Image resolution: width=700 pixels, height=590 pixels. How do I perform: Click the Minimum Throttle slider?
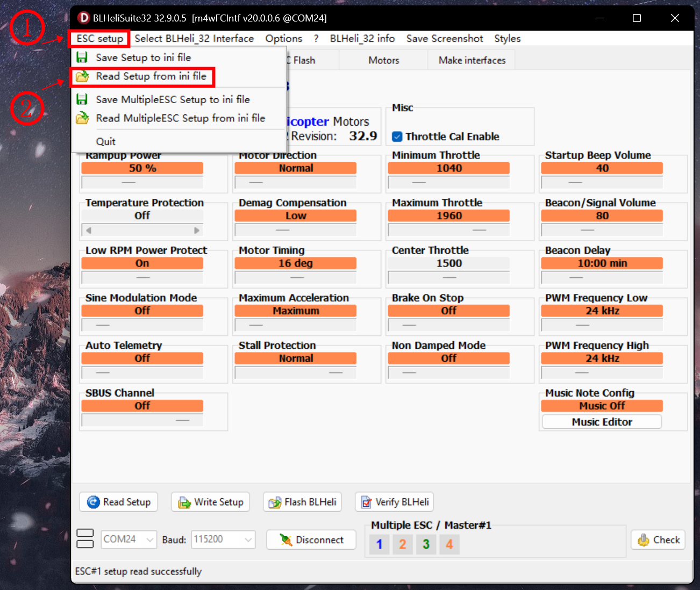(449, 183)
